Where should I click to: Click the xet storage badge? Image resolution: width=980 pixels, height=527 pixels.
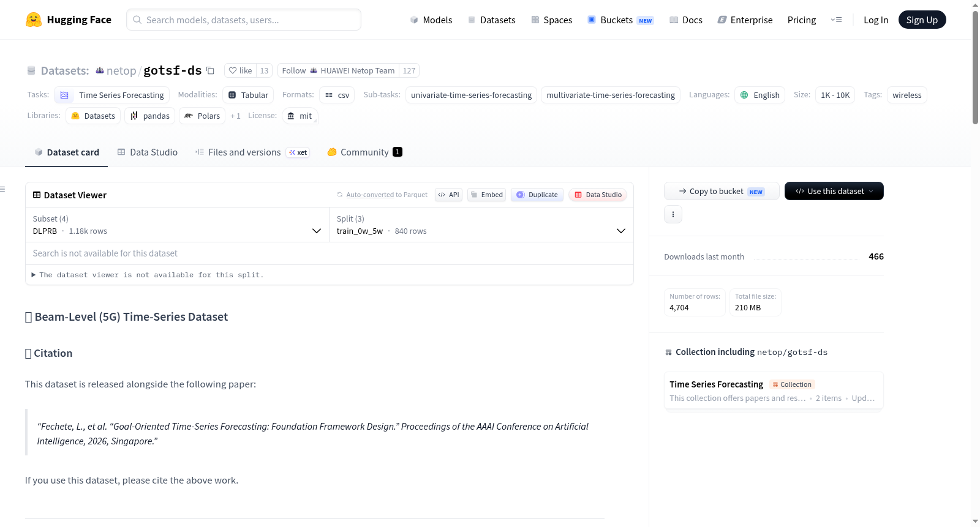tap(298, 152)
